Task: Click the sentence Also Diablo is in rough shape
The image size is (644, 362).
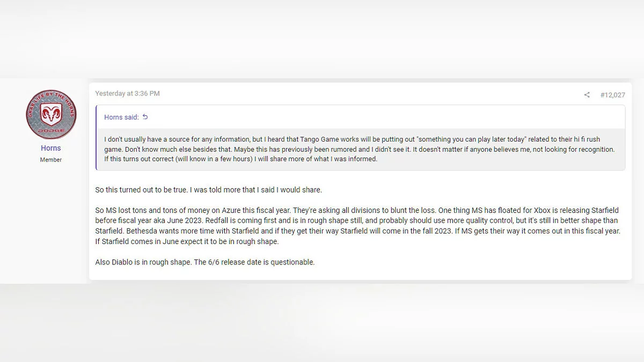Action: pos(204,262)
